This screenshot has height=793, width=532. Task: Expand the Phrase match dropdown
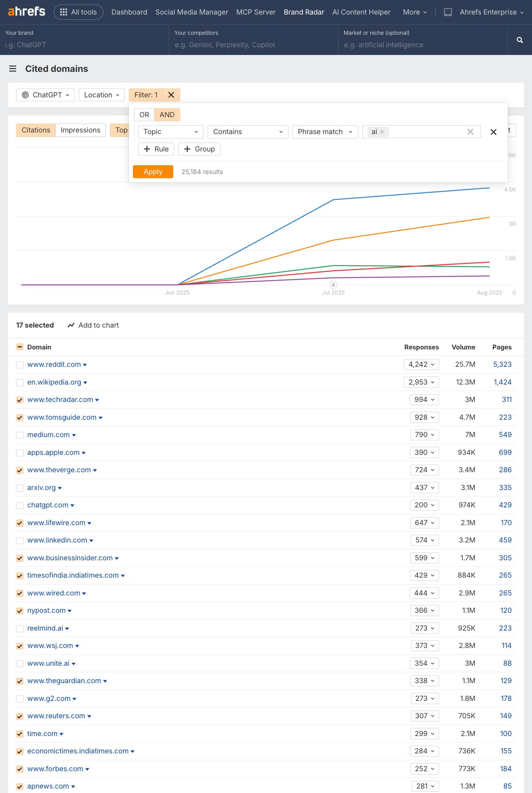tap(325, 132)
